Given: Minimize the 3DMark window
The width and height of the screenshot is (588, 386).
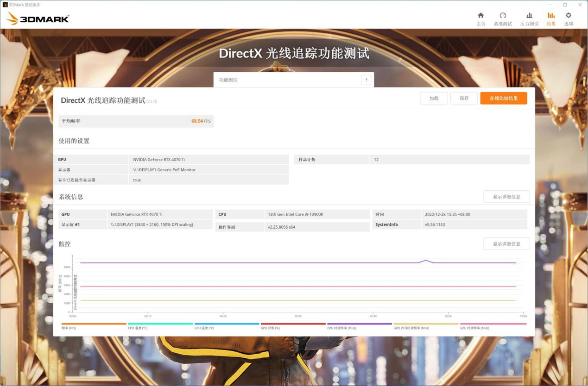Looking at the screenshot, I should [550, 5].
